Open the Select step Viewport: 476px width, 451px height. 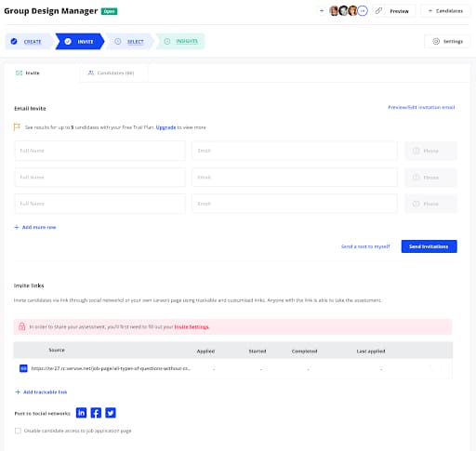tap(130, 42)
